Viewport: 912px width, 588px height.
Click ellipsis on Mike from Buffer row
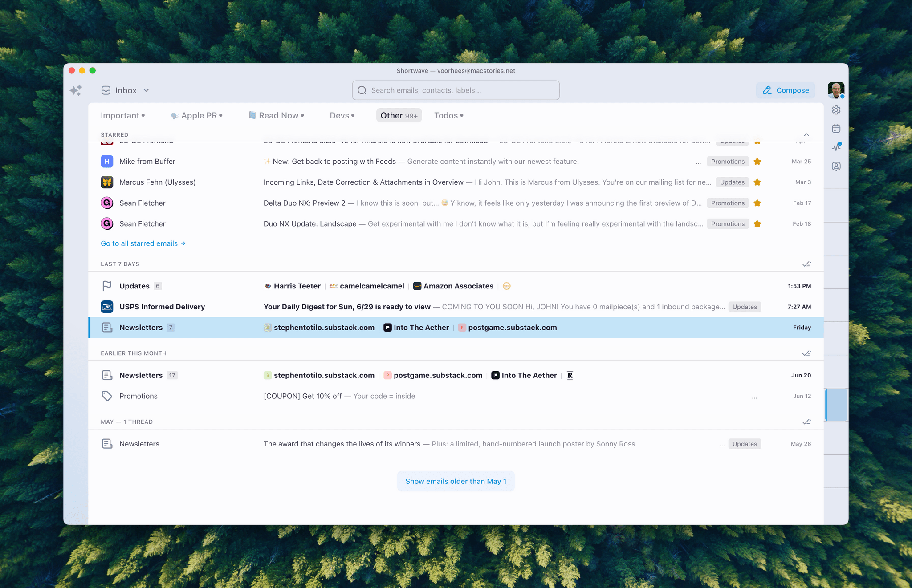(698, 163)
